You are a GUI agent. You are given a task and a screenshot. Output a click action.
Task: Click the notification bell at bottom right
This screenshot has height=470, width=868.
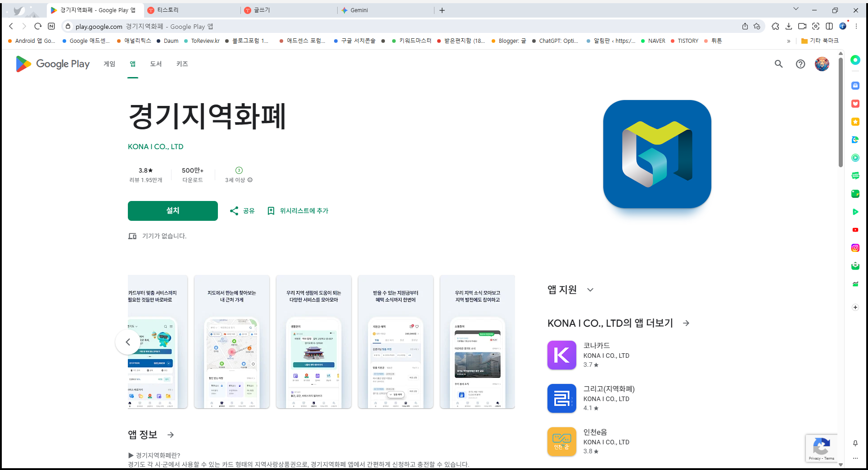855,443
